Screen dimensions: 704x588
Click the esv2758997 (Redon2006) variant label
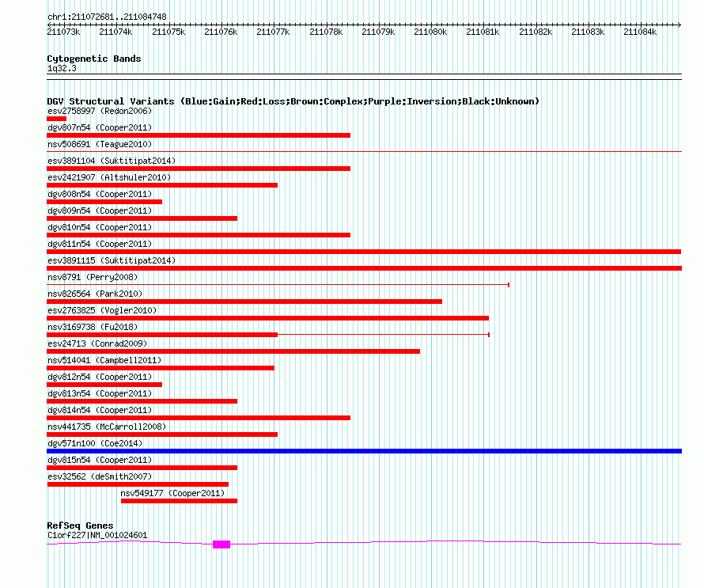[x=100, y=111]
